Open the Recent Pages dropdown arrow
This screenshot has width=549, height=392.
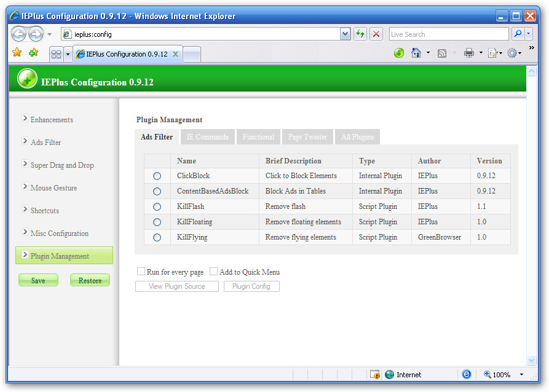pos(49,34)
